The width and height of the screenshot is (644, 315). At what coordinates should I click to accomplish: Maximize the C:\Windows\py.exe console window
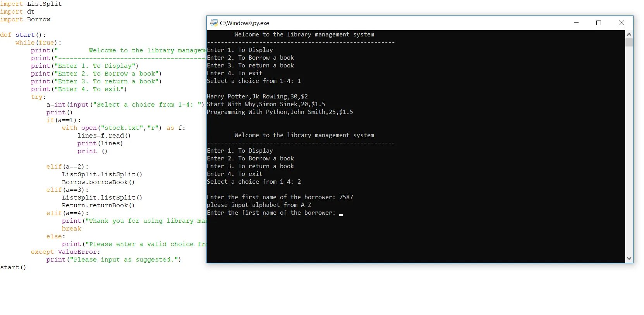599,23
